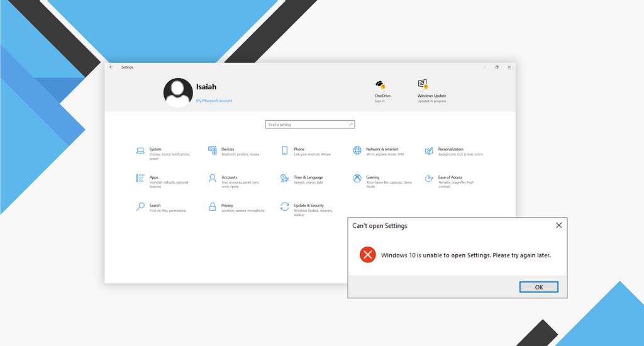Restore down the Settings window
644x346 pixels.
tap(497, 67)
